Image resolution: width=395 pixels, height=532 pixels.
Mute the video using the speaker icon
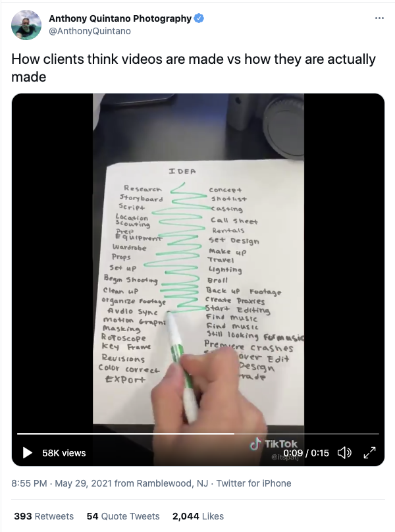[344, 452]
